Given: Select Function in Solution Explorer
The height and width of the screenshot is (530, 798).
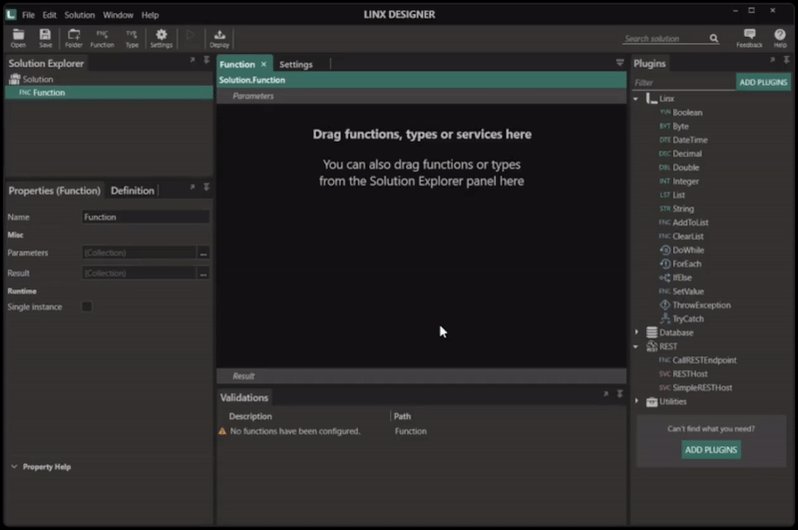Looking at the screenshot, I should pyautogui.click(x=109, y=93).
